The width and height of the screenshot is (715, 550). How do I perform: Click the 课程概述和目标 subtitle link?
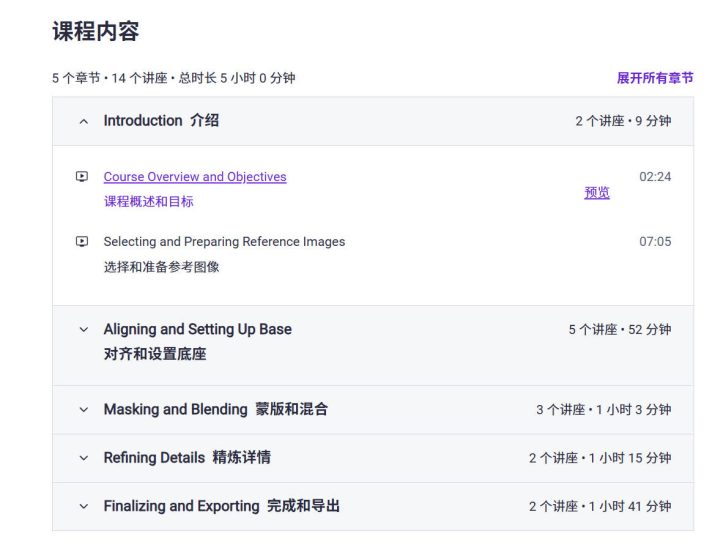tap(149, 202)
